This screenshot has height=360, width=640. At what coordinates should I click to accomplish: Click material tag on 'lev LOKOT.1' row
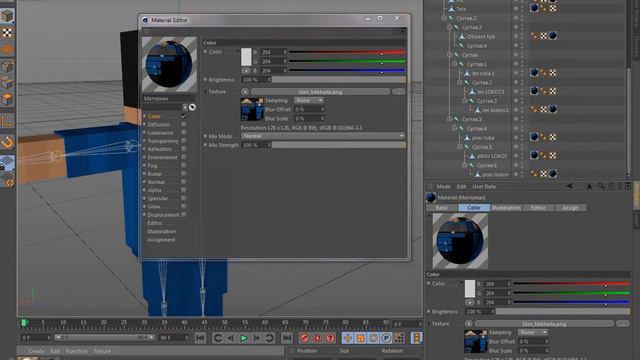coord(534,91)
